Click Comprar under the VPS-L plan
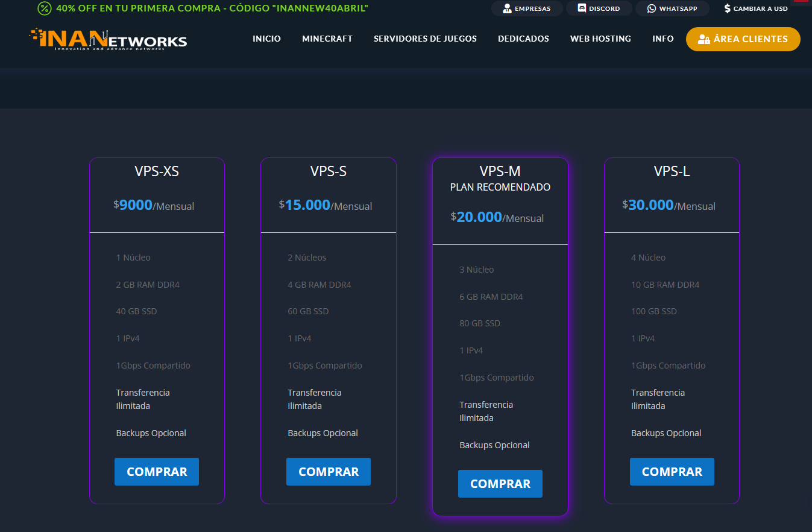 (672, 472)
